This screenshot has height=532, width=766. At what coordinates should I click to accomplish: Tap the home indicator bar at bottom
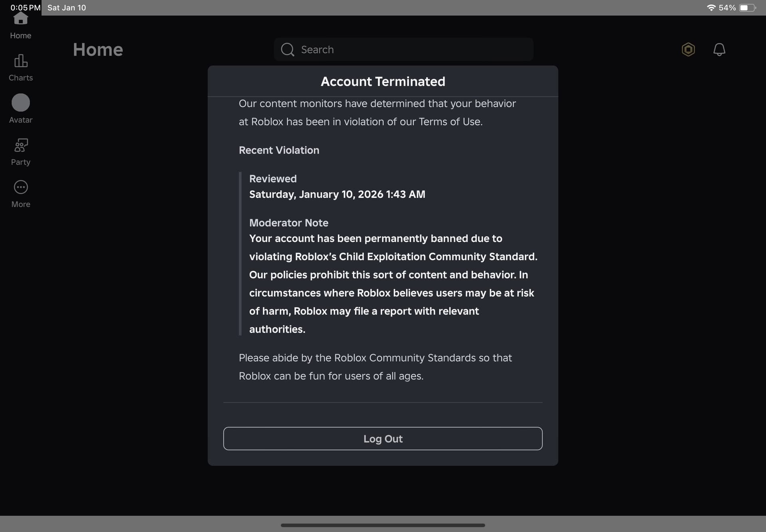pos(383,525)
